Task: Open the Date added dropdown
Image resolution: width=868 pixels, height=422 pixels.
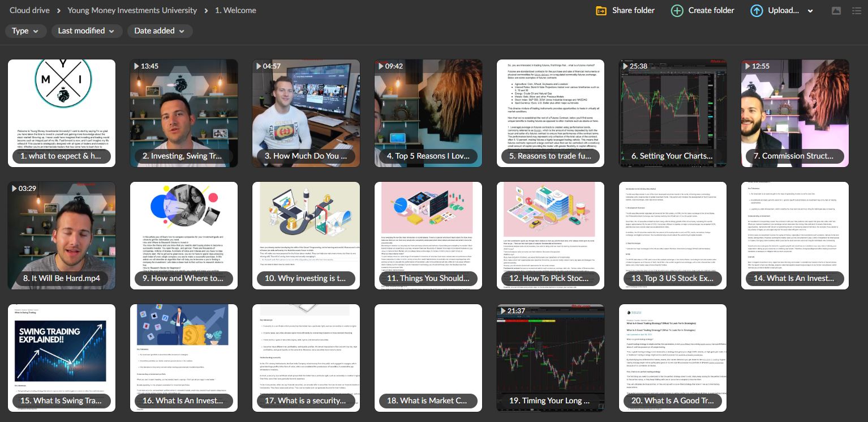Action: point(160,31)
